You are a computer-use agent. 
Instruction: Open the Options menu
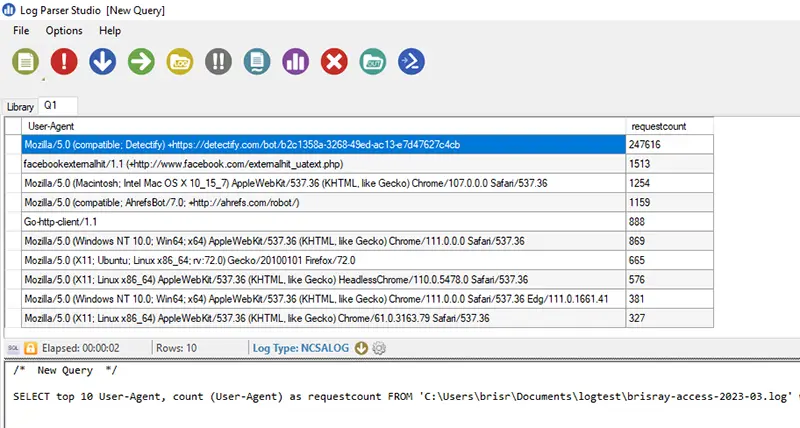tap(64, 31)
